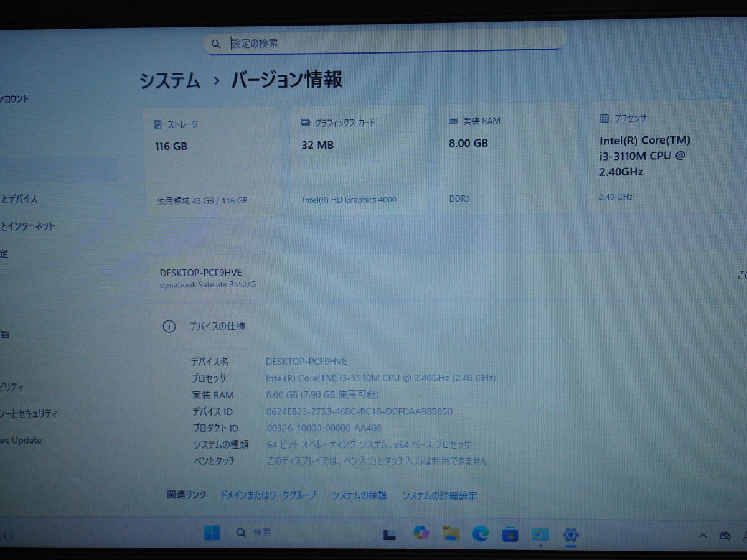Open とインターネット sidebar item

pyautogui.click(x=28, y=226)
